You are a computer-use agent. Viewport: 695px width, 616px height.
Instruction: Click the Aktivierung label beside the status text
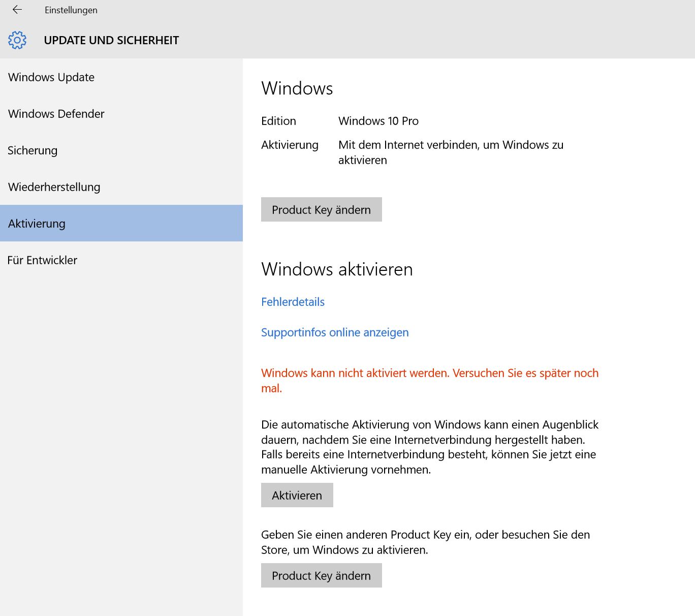(290, 145)
